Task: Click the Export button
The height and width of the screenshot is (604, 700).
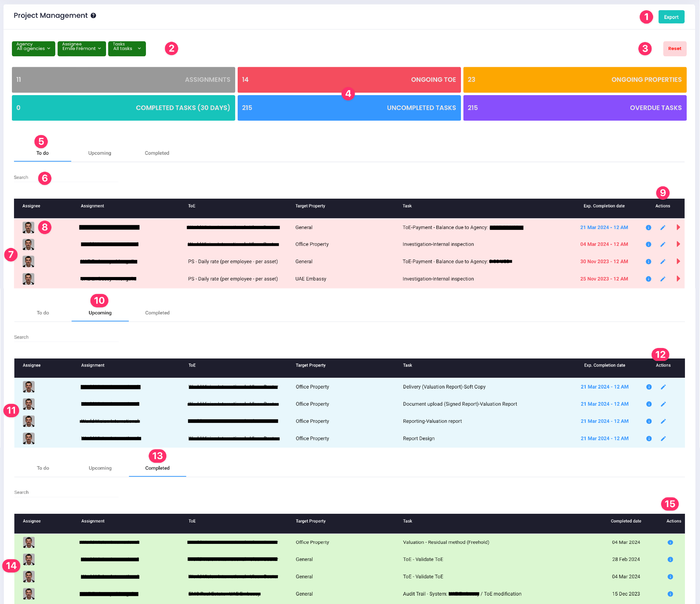Action: [671, 17]
